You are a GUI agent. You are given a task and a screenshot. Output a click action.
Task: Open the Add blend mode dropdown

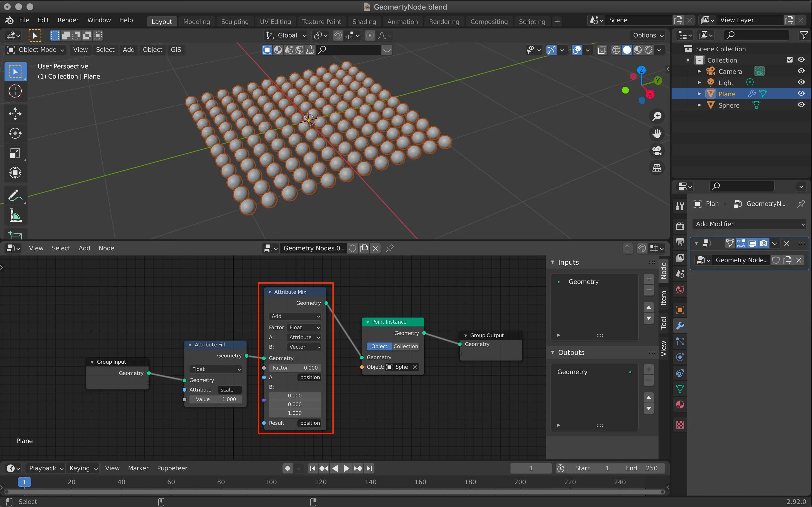point(295,316)
